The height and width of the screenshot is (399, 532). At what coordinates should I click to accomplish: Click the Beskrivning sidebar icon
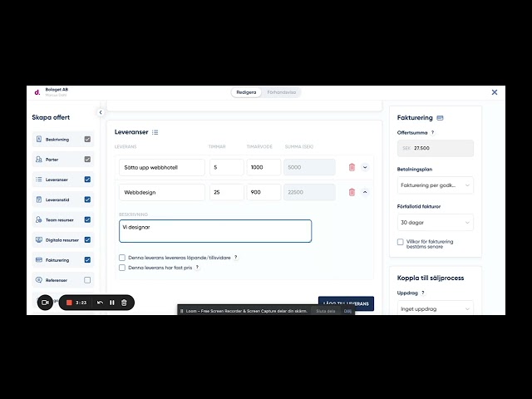tap(39, 139)
